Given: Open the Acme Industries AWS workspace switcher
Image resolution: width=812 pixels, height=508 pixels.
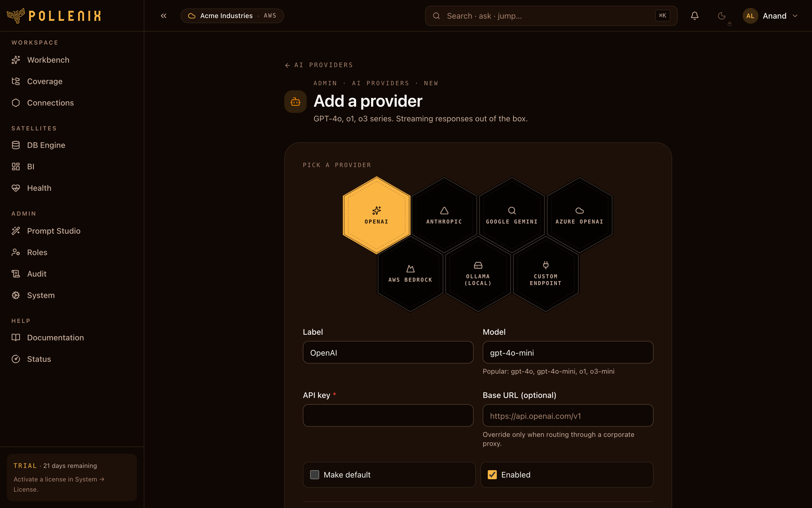Looking at the screenshot, I should 232,16.
